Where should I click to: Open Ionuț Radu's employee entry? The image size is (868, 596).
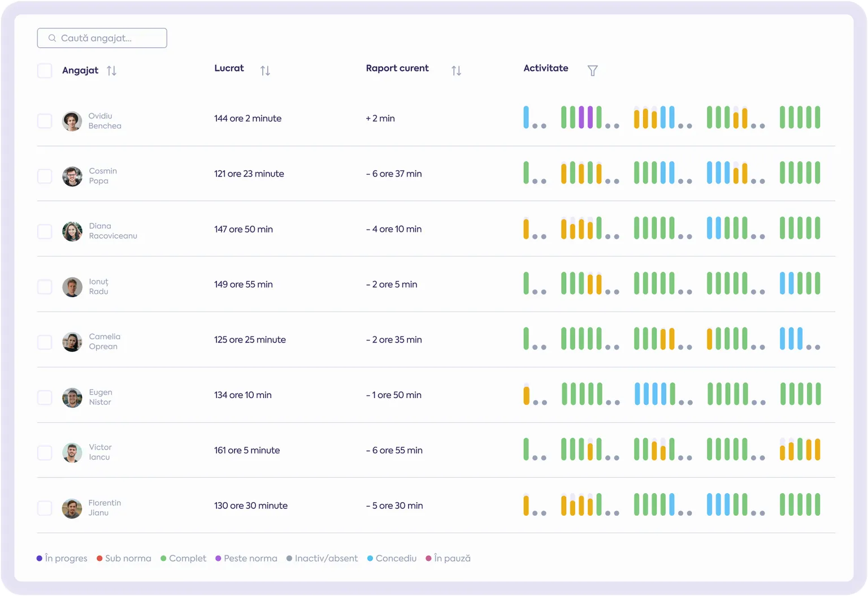click(x=98, y=286)
